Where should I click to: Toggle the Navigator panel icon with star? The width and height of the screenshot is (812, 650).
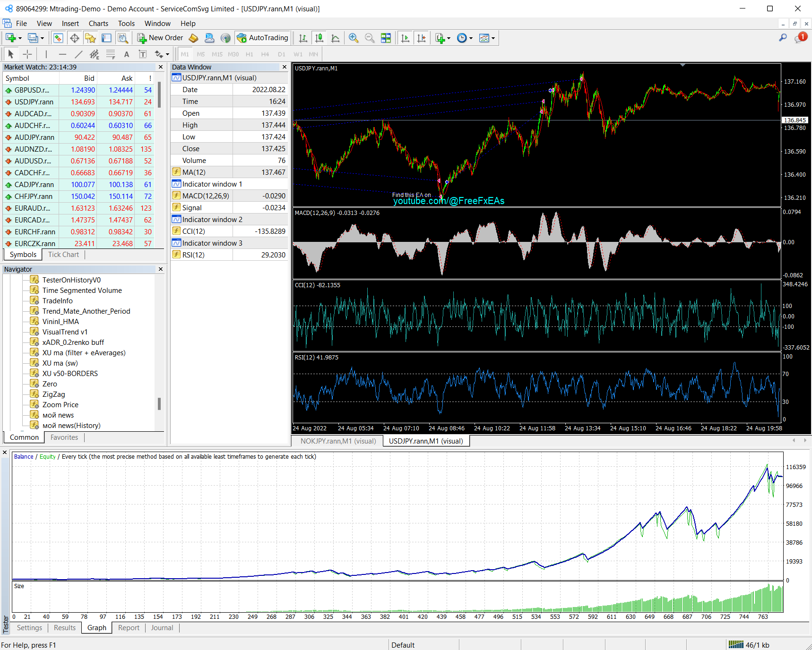(x=90, y=38)
